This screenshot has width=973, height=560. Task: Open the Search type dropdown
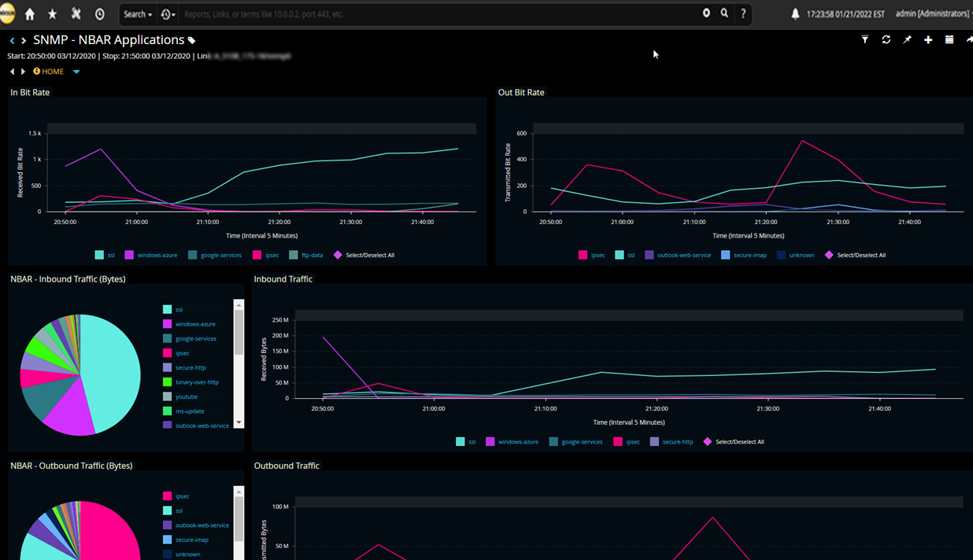pyautogui.click(x=138, y=14)
